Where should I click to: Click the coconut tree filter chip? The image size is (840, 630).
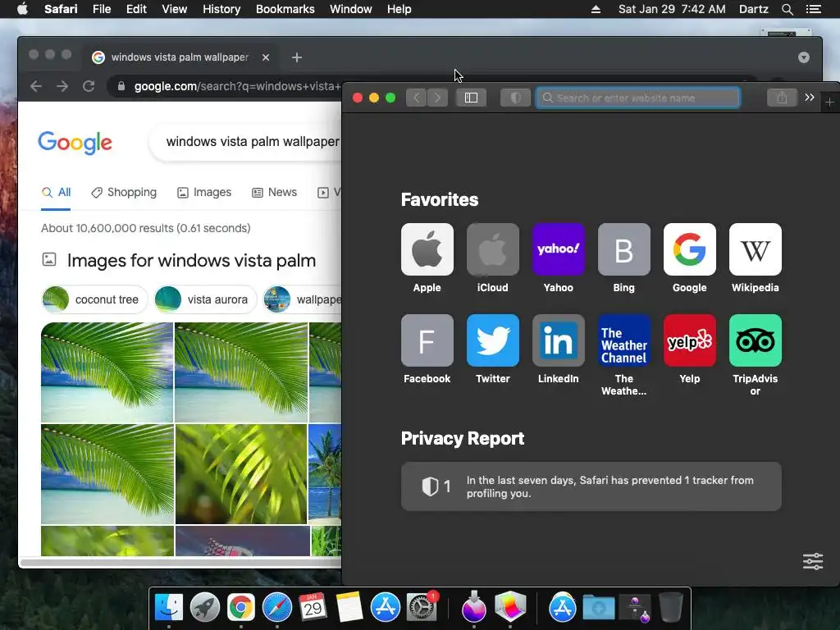click(x=94, y=299)
